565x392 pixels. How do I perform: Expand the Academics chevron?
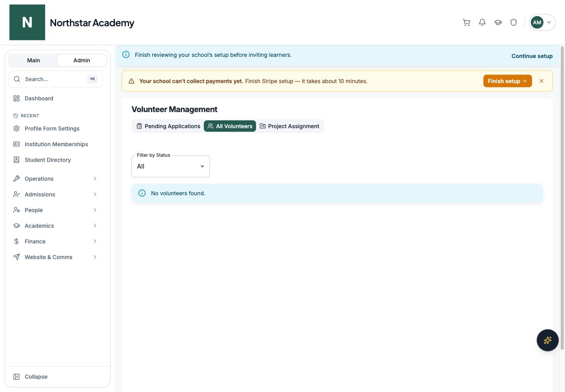click(x=95, y=226)
